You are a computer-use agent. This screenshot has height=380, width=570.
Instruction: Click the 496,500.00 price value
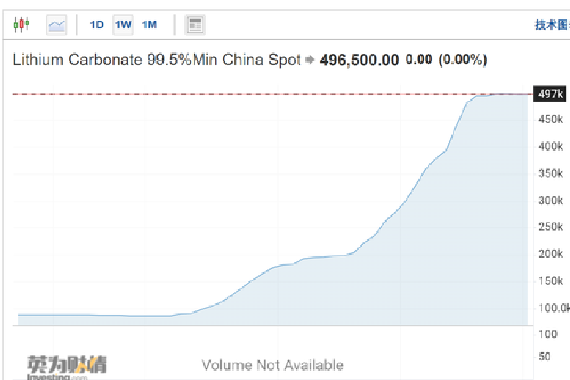point(359,60)
